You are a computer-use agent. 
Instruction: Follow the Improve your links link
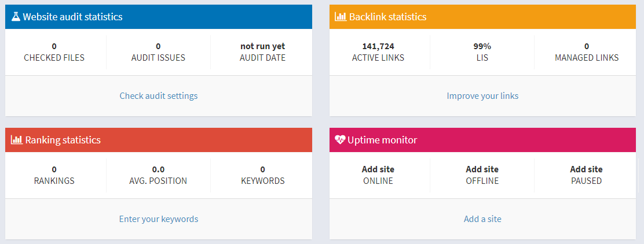click(x=482, y=96)
